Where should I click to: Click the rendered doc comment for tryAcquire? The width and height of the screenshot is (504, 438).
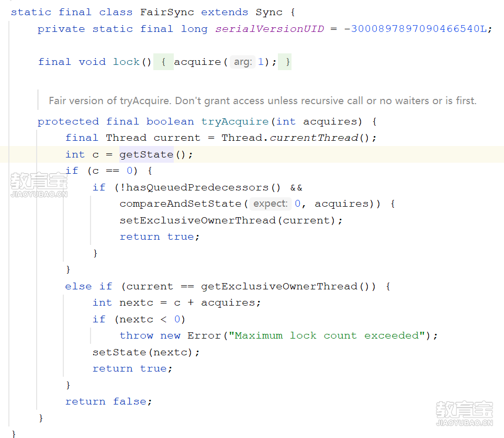[262, 100]
